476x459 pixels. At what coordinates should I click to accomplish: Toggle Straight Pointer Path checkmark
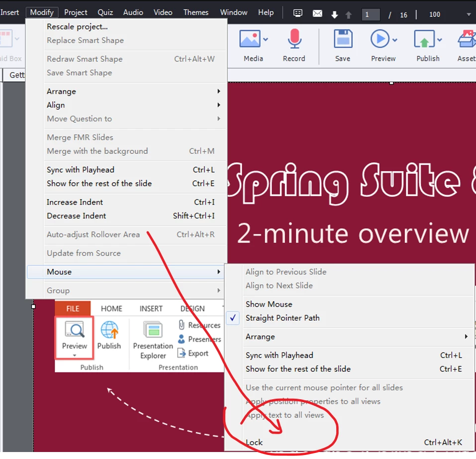pyautogui.click(x=233, y=318)
